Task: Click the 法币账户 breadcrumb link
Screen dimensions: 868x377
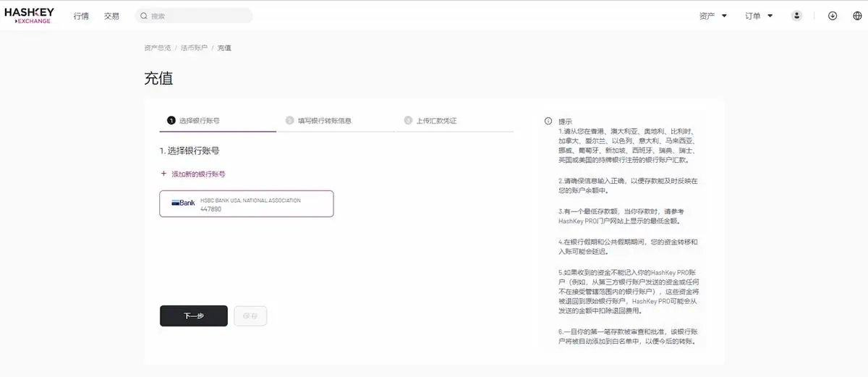Action: click(x=194, y=48)
